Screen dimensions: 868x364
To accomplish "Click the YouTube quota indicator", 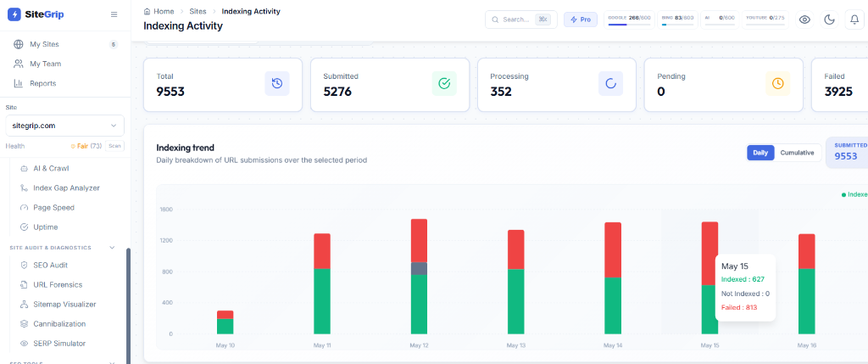I will click(765, 20).
